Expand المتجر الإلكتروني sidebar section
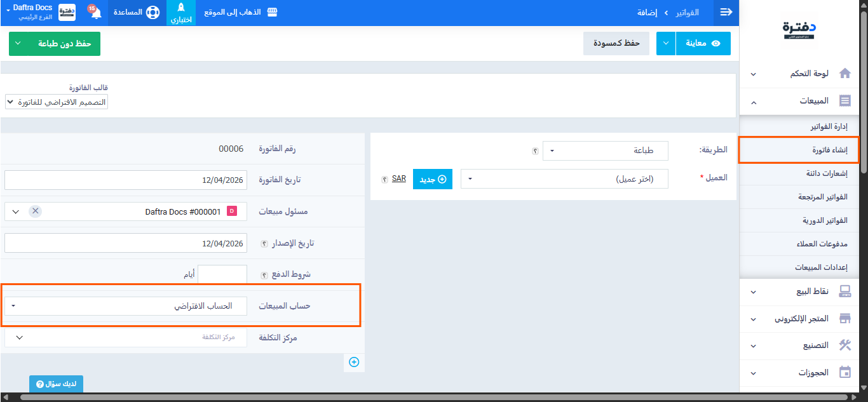The image size is (868, 402). 754,319
